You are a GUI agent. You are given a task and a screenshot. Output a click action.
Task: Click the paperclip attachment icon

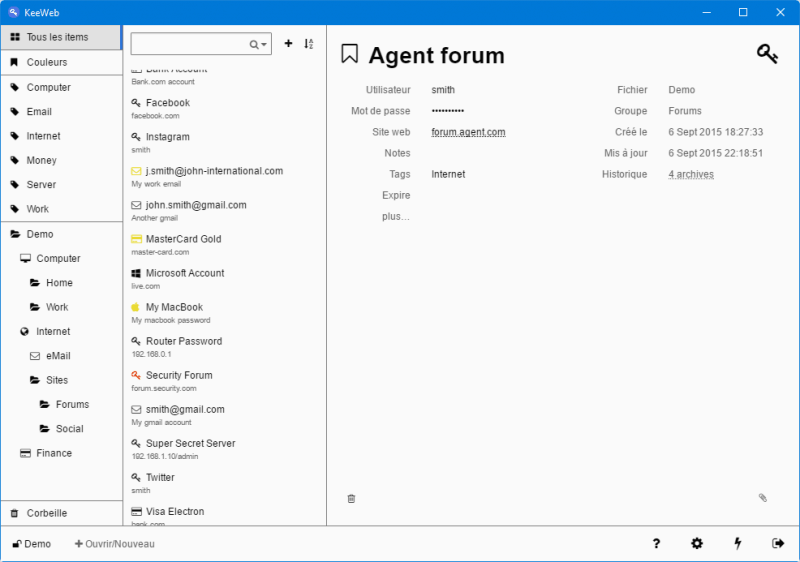tap(762, 497)
